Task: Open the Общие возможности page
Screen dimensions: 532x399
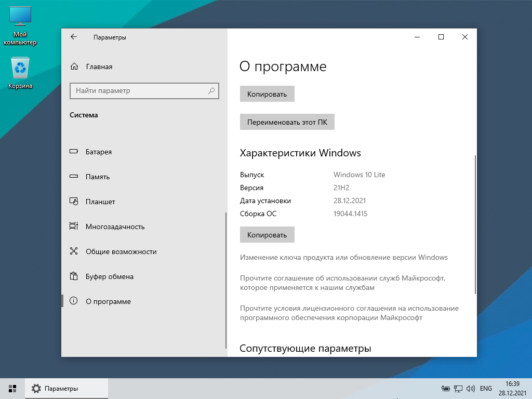Action: click(143, 251)
